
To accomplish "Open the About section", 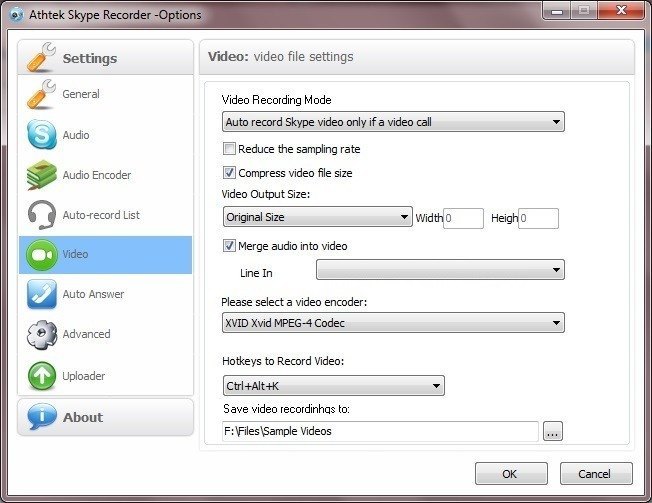I will pyautogui.click(x=106, y=417).
